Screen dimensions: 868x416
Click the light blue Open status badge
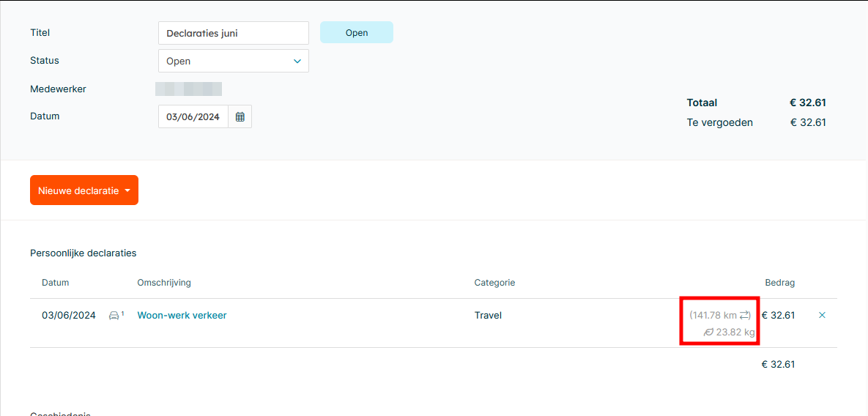pyautogui.click(x=356, y=32)
